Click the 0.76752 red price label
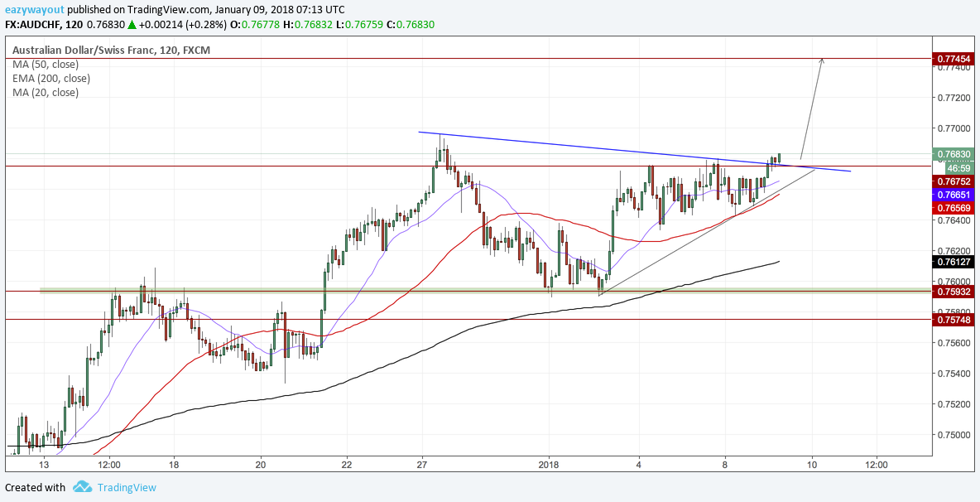Viewport: 980px width, 502px height. pos(954,181)
